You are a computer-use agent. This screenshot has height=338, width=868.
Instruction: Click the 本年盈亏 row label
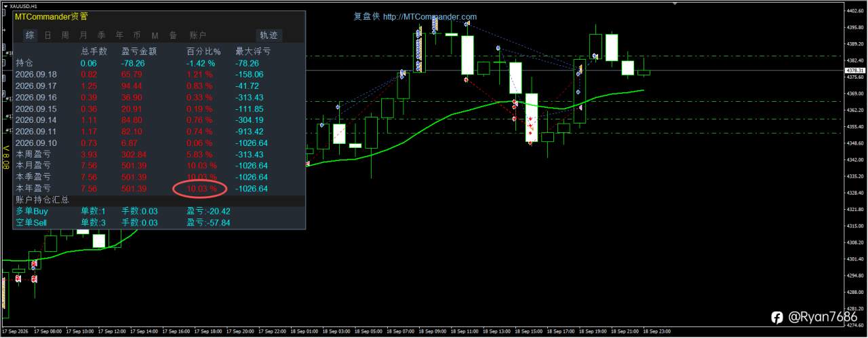(33, 188)
